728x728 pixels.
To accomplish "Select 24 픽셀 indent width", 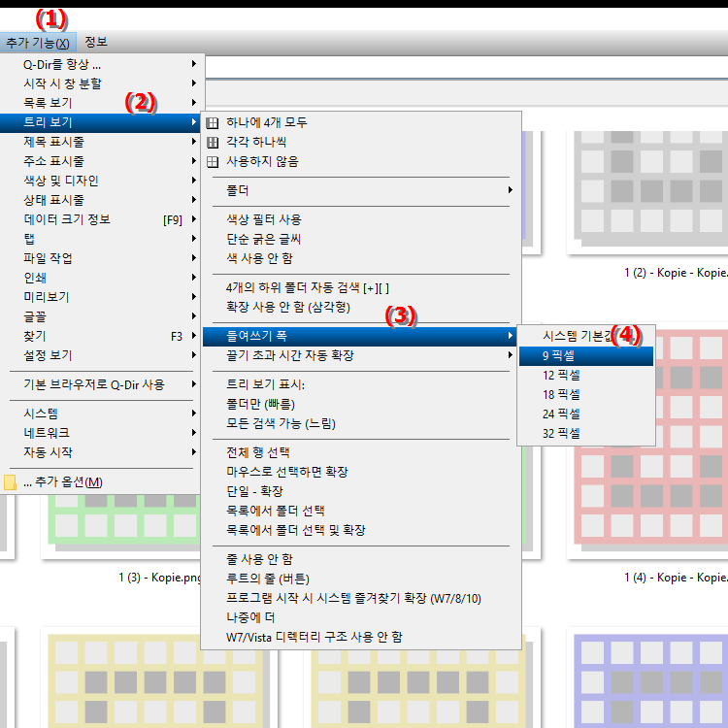I will click(x=586, y=414).
